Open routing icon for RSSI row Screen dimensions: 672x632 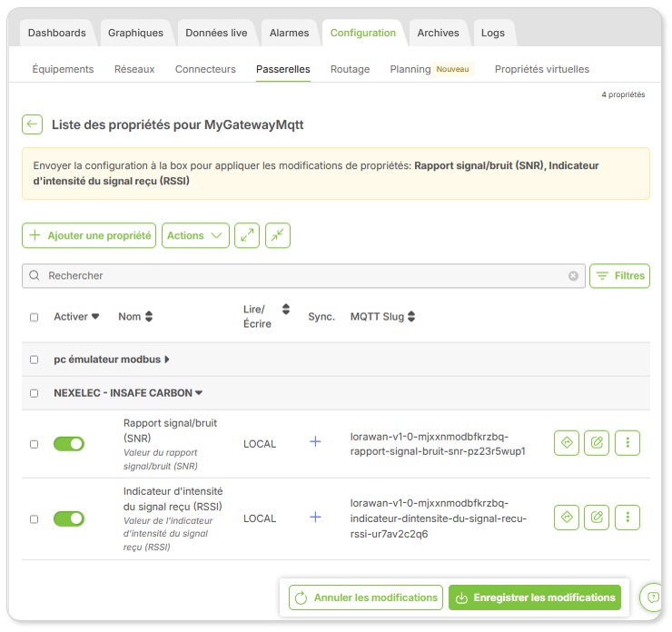567,518
